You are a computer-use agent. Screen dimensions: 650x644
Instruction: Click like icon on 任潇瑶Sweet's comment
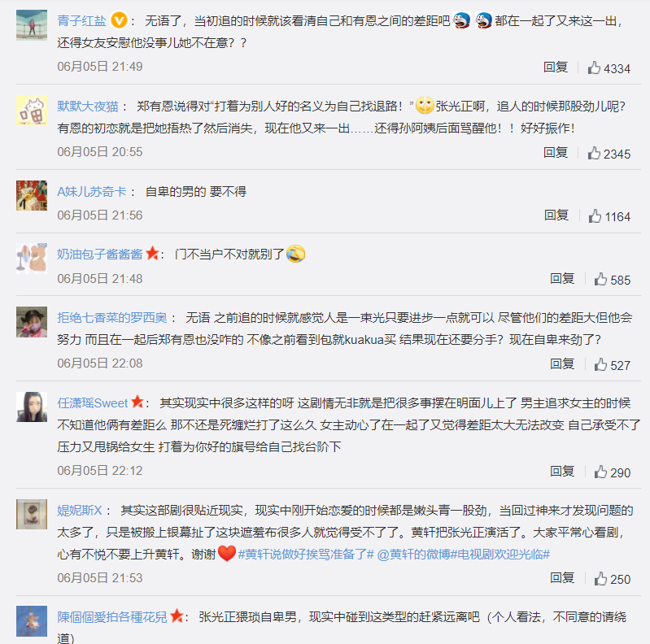[600, 472]
